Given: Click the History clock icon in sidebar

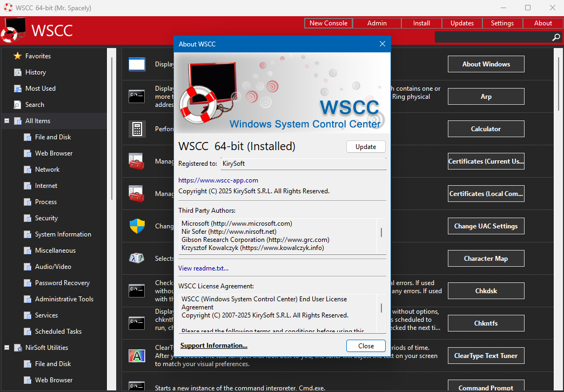Looking at the screenshot, I should [x=18, y=72].
